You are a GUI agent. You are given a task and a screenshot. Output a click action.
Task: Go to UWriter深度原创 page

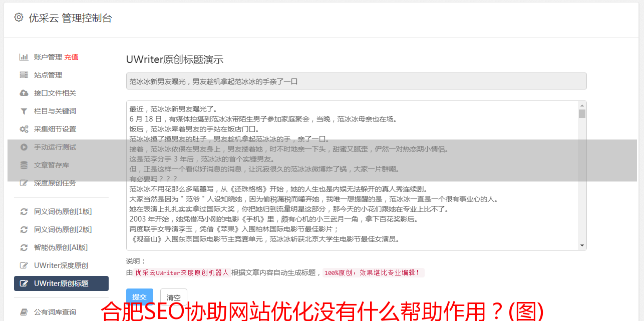pos(61,265)
